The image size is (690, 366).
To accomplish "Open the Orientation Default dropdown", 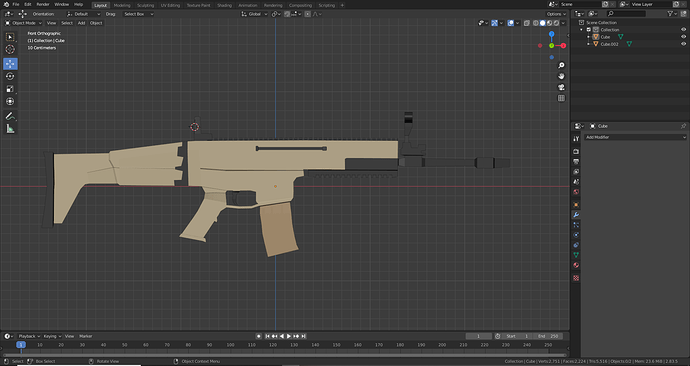I will (x=83, y=14).
